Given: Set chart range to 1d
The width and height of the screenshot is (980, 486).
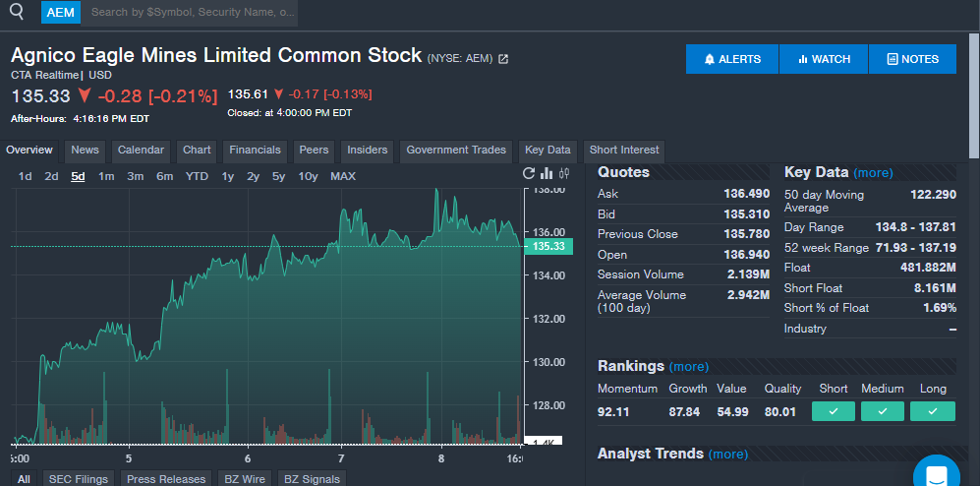Looking at the screenshot, I should tap(25, 176).
